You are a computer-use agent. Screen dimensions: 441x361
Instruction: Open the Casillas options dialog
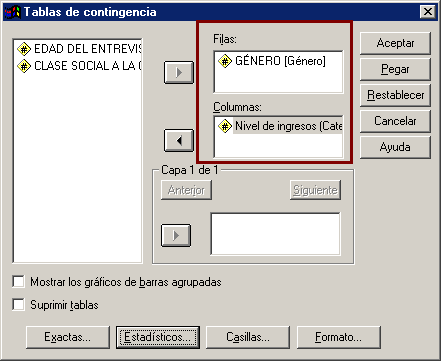pyautogui.click(x=248, y=337)
